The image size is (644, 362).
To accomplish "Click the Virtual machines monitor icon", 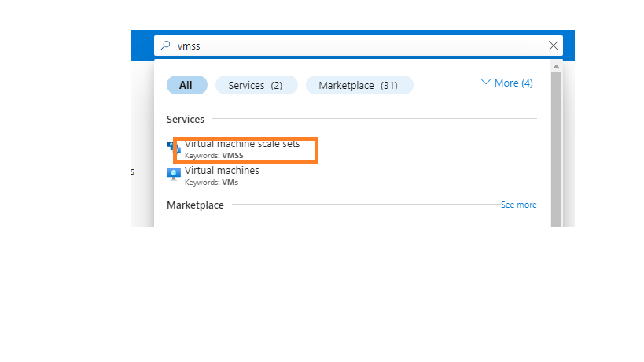I will 174,174.
